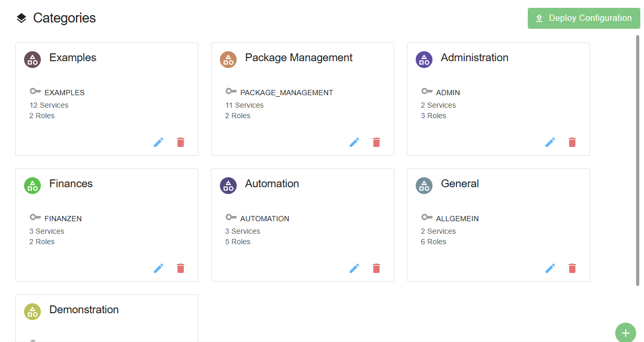Click the Categories layers icon
This screenshot has height=342, width=644.
coord(21,18)
